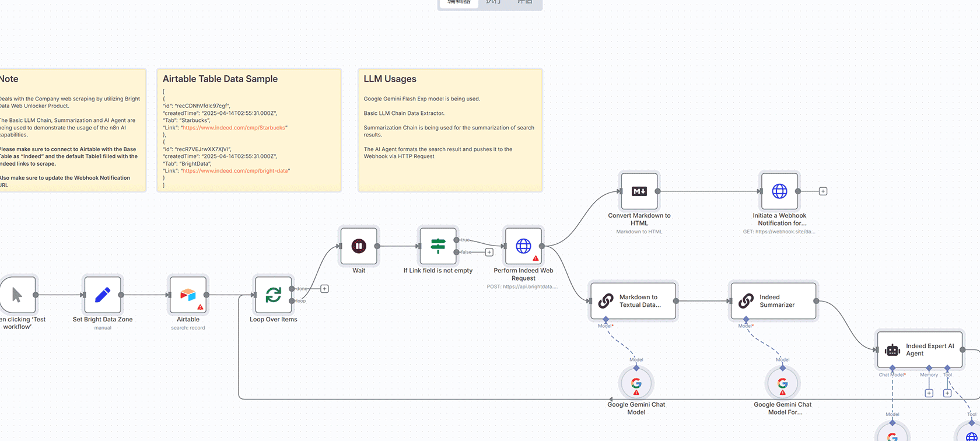Add a Memory sub-node to the AI Agent
This screenshot has width=980, height=441.
pos(929,393)
